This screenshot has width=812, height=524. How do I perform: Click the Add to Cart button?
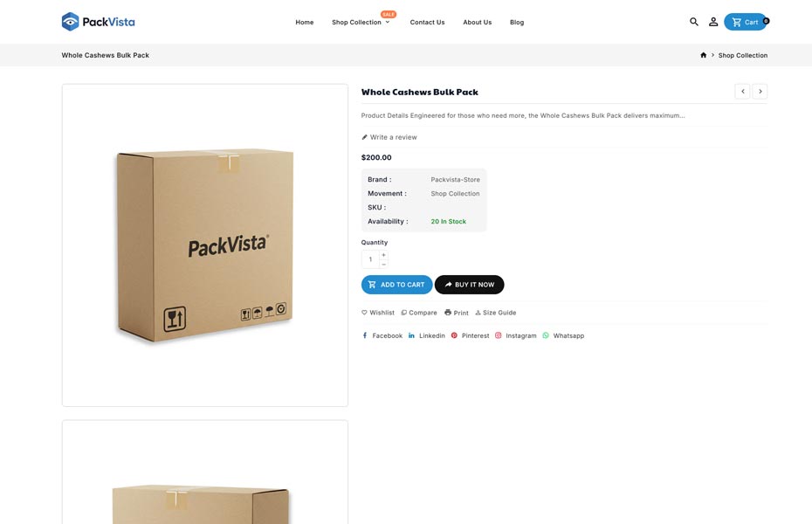396,285
